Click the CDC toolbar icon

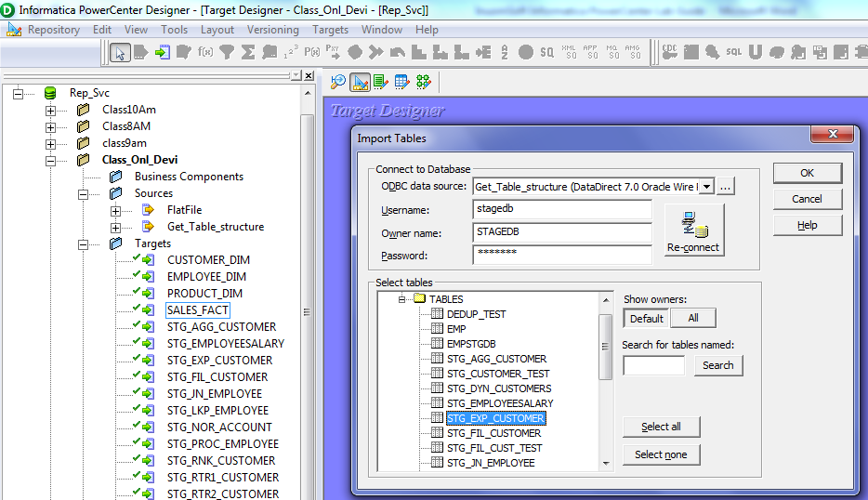click(x=670, y=53)
